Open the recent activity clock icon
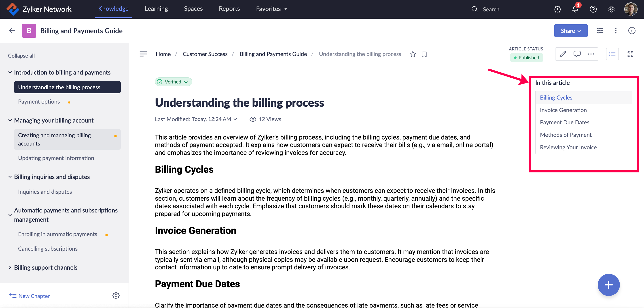The width and height of the screenshot is (644, 308). tap(557, 9)
